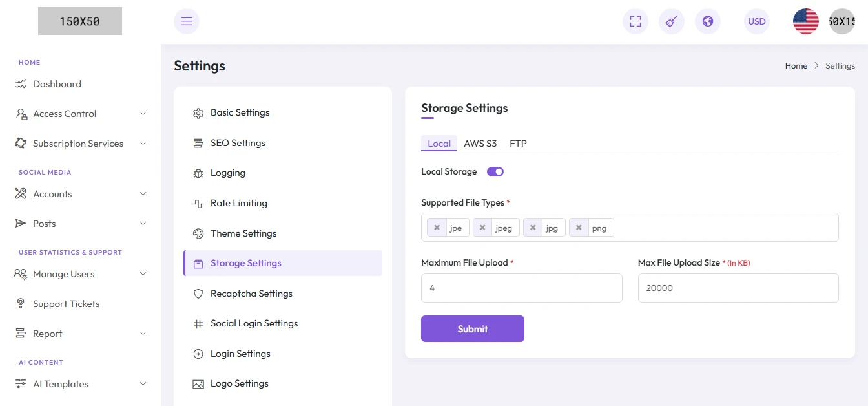Click the Logging bug icon
This screenshot has width=868, height=406.
pyautogui.click(x=198, y=173)
